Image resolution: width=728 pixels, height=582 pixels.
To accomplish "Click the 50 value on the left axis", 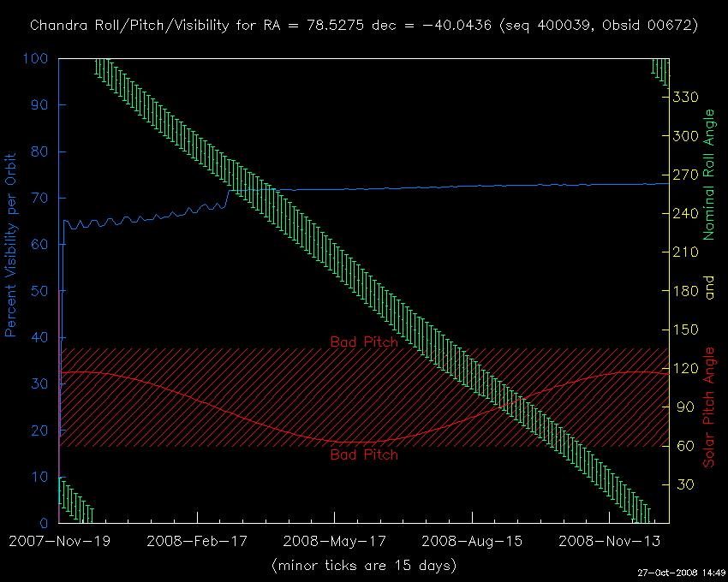I will (43, 291).
